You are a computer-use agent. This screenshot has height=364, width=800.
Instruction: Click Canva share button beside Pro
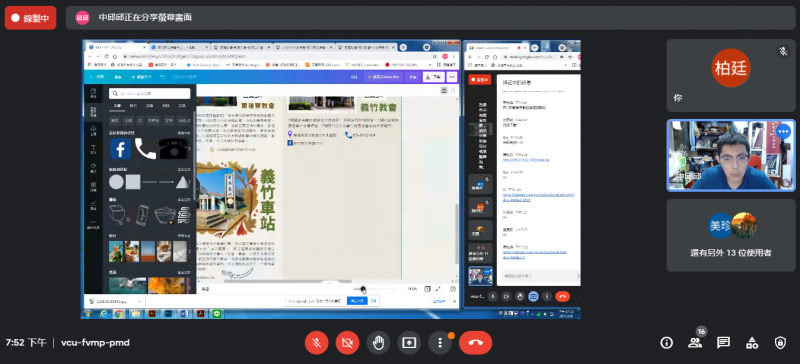[x=413, y=77]
